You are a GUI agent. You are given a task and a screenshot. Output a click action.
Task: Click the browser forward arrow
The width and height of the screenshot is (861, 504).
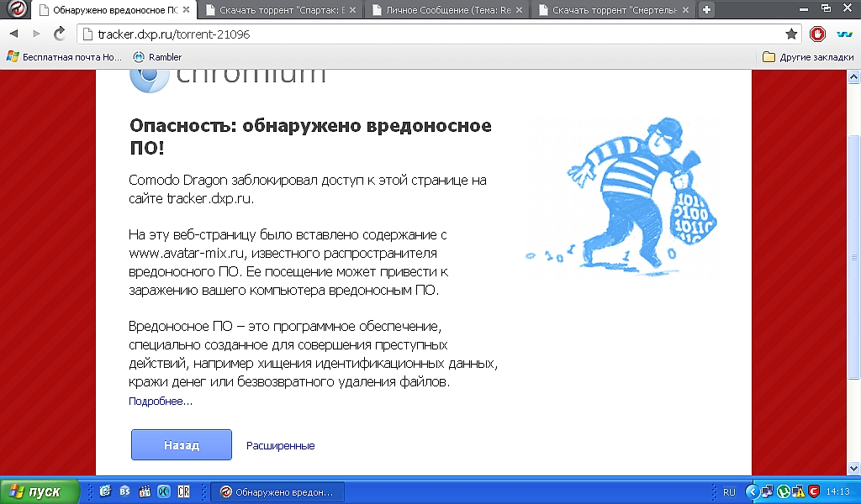click(x=36, y=34)
